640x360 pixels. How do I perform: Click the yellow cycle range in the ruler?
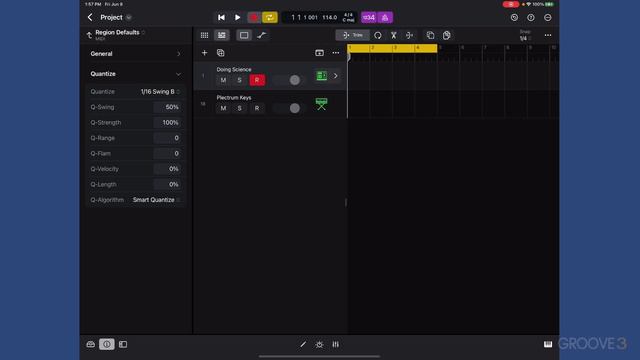(392, 48)
